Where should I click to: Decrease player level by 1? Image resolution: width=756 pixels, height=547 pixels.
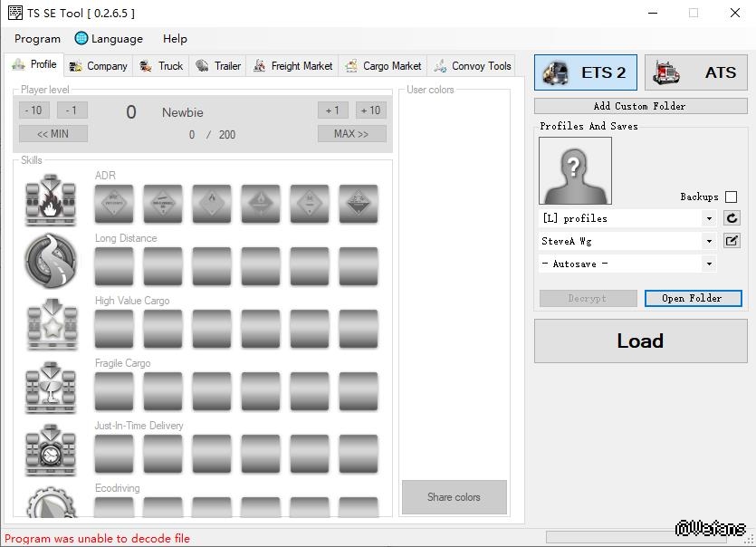pyautogui.click(x=72, y=110)
